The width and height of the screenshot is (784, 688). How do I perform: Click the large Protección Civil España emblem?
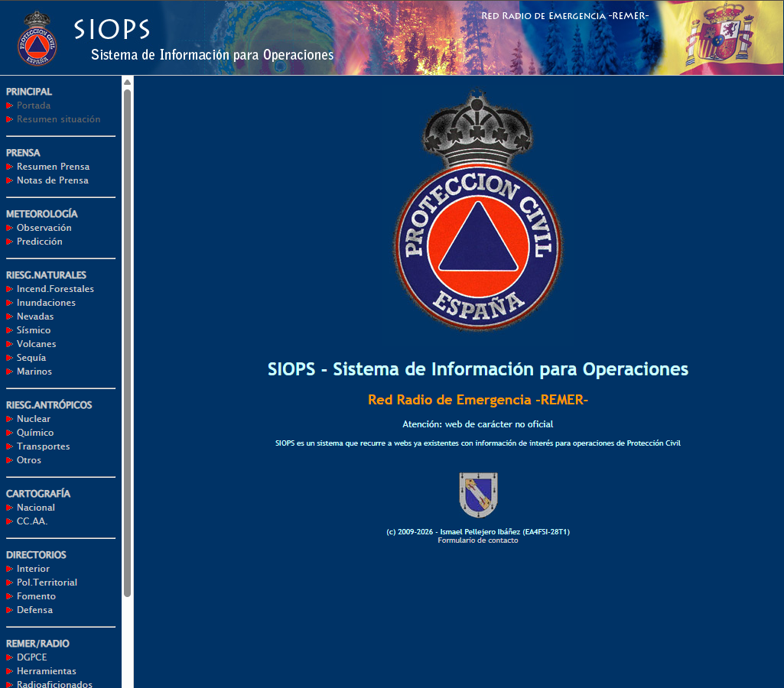coord(478,210)
